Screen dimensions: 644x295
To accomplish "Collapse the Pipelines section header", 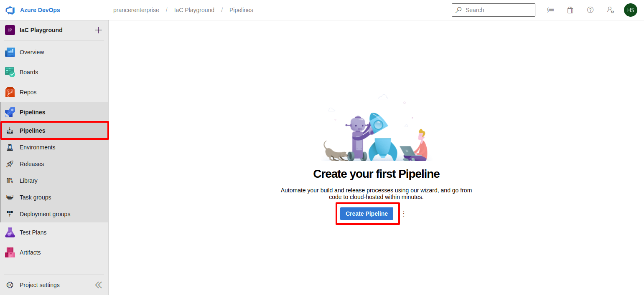I will [x=54, y=112].
